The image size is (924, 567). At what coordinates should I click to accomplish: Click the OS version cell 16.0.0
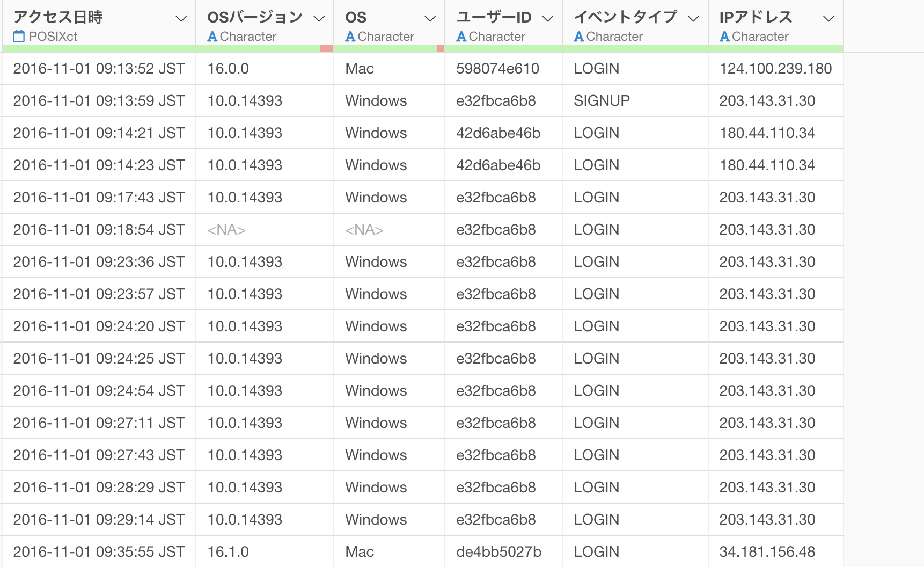coord(265,68)
